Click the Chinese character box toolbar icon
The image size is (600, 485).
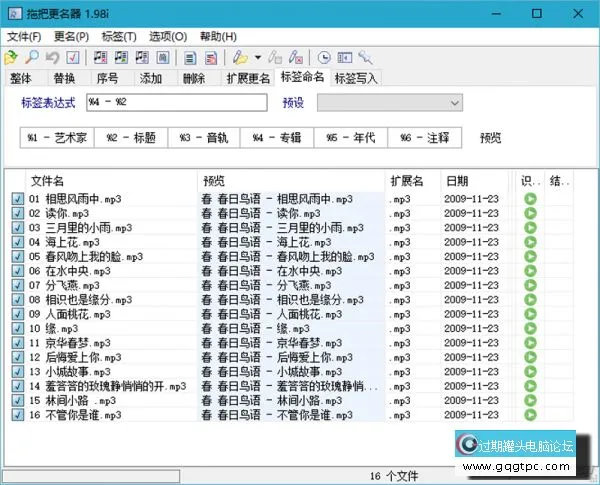click(x=163, y=57)
